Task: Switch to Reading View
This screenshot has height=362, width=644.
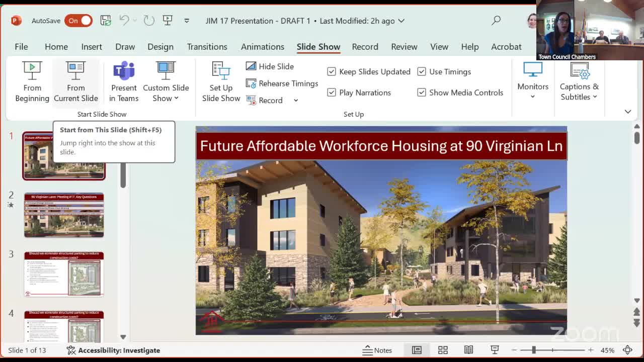Action: (x=468, y=350)
